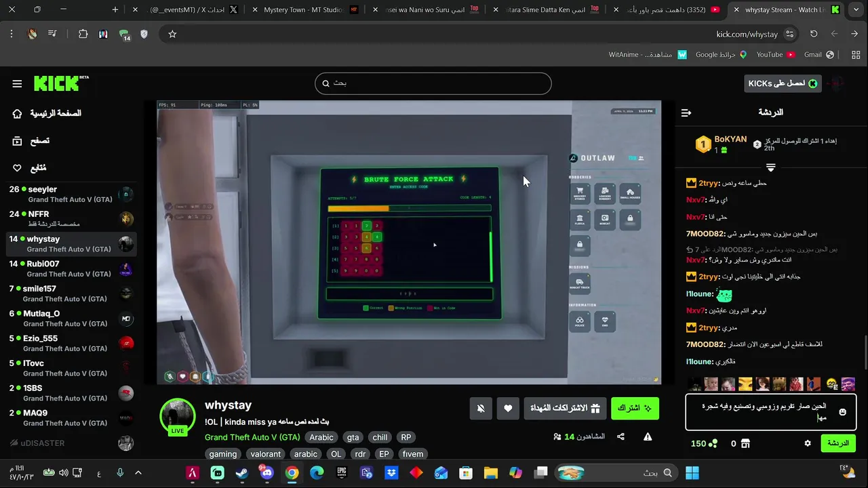Click the viewers count icon
Viewport: 868px width, 488px height.
coord(557,437)
